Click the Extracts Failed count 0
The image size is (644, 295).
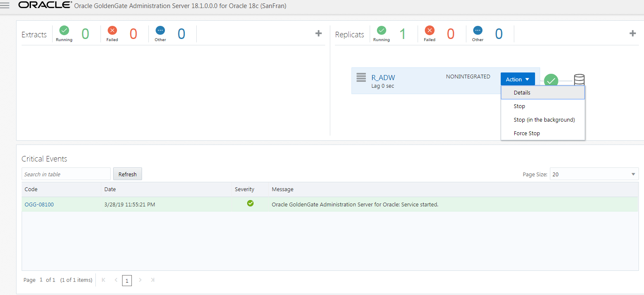pos(133,34)
